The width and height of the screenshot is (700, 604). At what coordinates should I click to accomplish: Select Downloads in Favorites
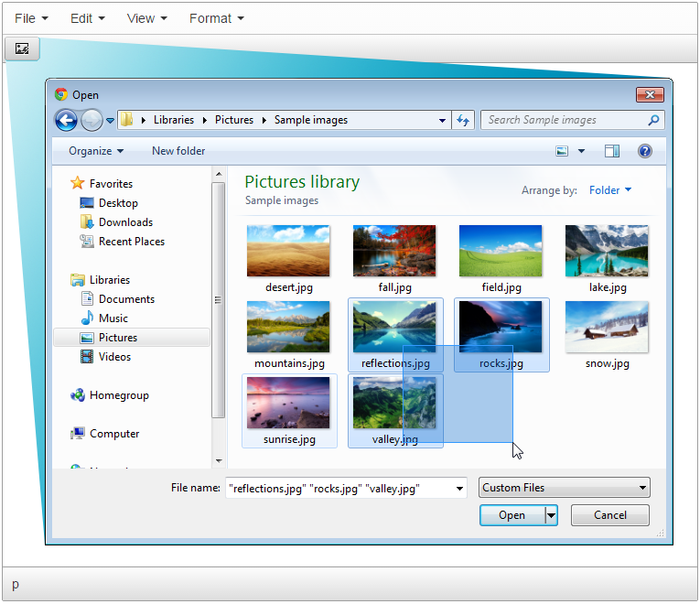[x=125, y=222]
